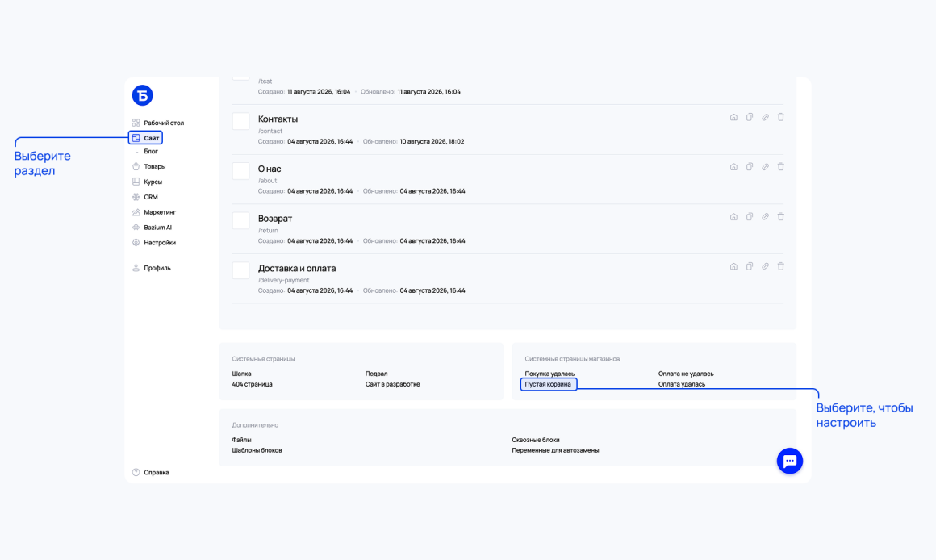Open the support chat bubble
The height and width of the screenshot is (560, 936).
pos(790,461)
